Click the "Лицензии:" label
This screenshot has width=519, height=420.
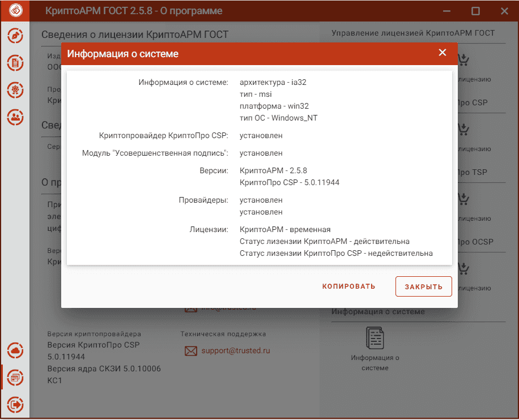click(209, 229)
